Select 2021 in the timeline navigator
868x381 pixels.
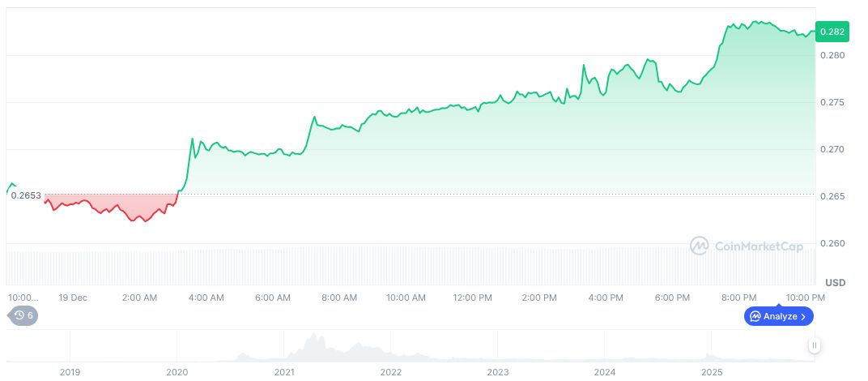point(284,372)
